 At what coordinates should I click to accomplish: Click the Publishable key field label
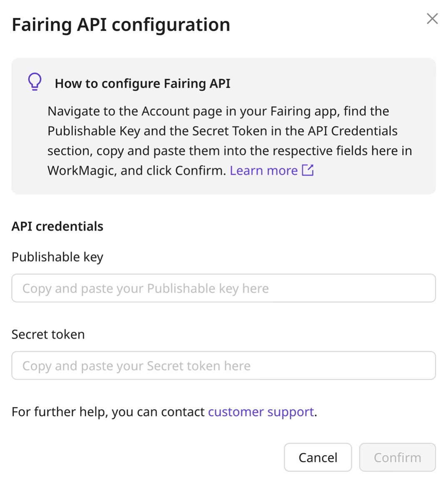point(57,257)
